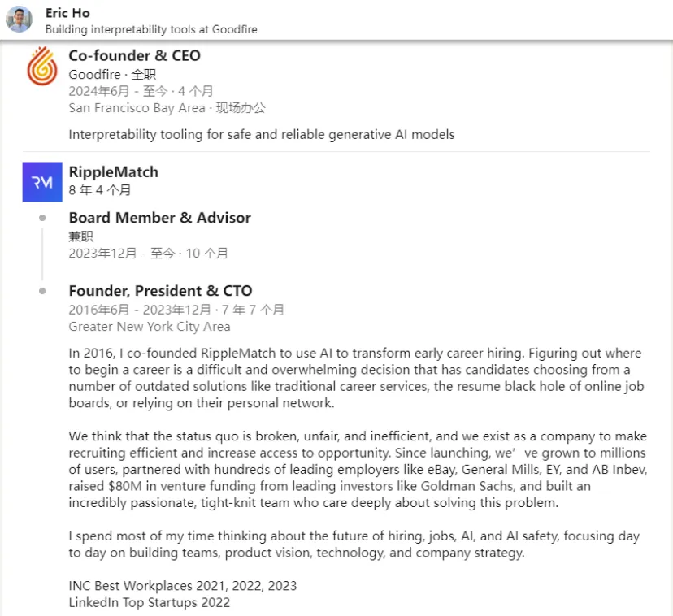
Task: Click the Co-founder & CEO title
Action: [x=134, y=55]
